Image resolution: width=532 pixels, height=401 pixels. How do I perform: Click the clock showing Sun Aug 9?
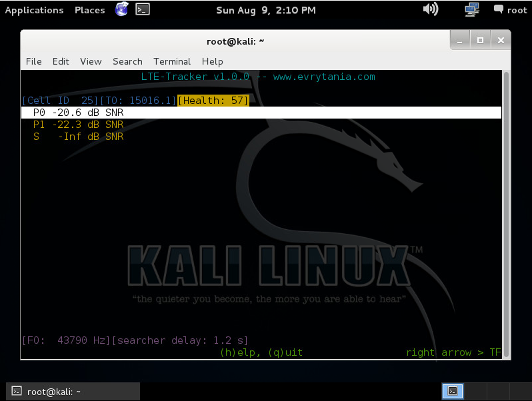point(266,10)
